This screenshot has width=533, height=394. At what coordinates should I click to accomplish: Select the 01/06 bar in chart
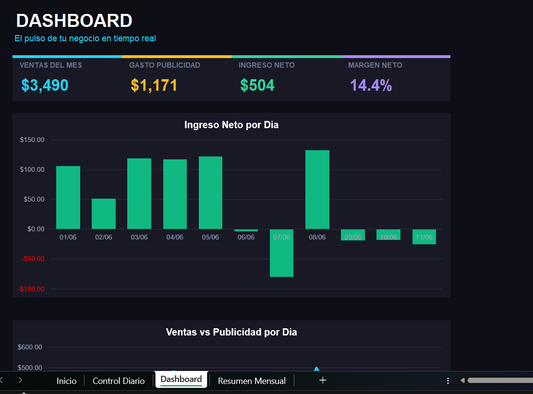point(68,198)
